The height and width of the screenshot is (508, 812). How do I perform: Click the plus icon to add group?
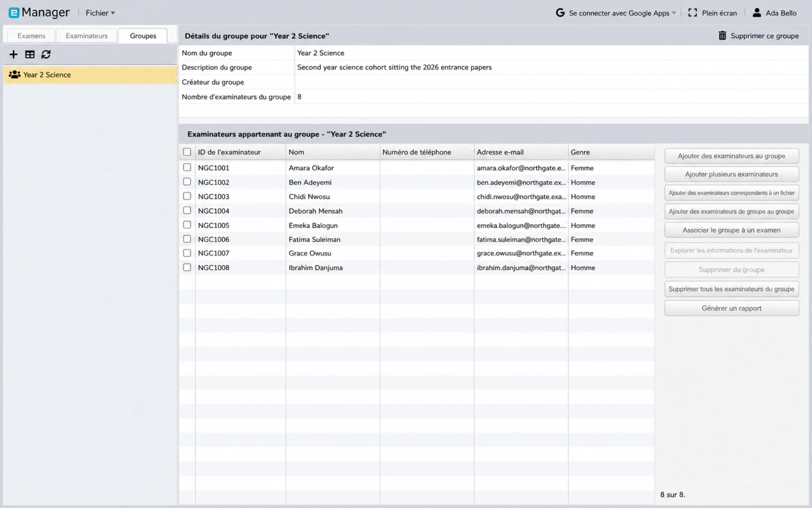click(14, 54)
